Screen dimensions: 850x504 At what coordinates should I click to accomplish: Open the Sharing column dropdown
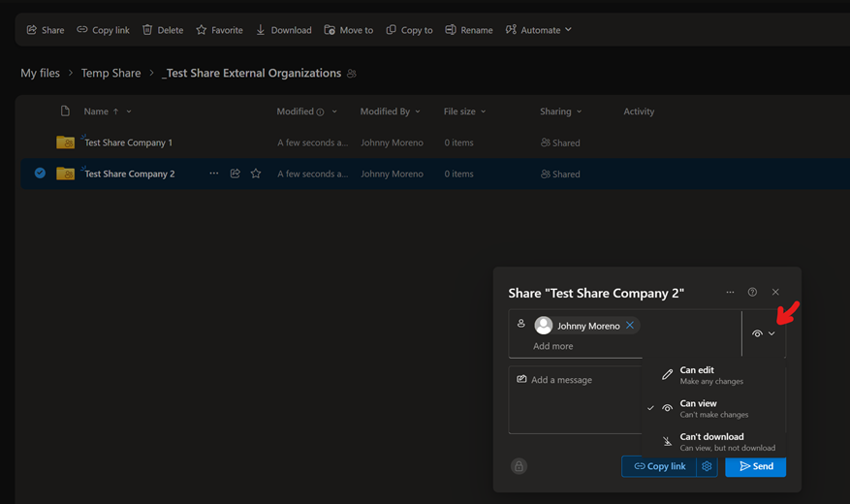point(579,111)
